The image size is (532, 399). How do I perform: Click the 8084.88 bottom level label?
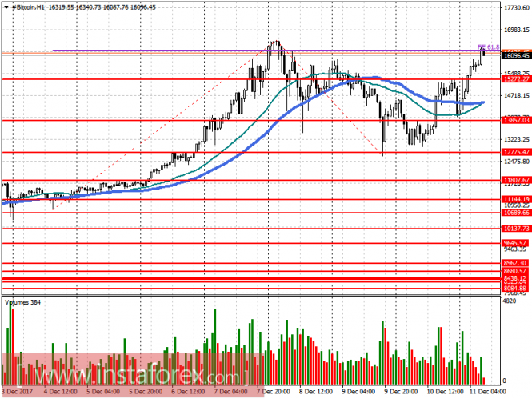point(514,288)
